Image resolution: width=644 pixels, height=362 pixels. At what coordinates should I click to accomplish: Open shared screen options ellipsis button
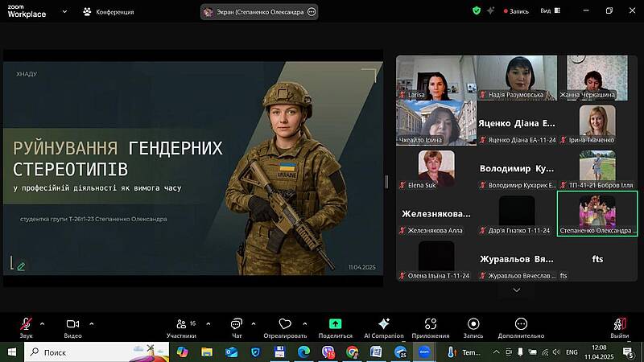312,12
